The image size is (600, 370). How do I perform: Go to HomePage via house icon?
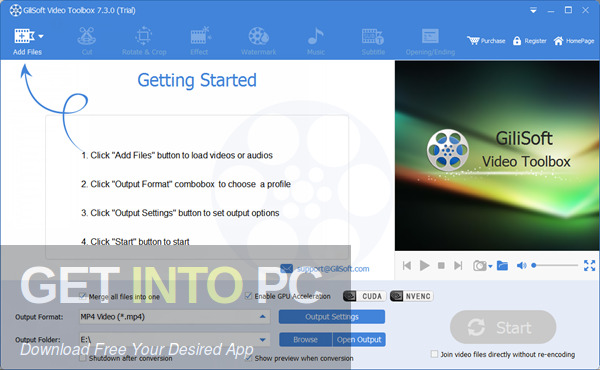[558, 41]
